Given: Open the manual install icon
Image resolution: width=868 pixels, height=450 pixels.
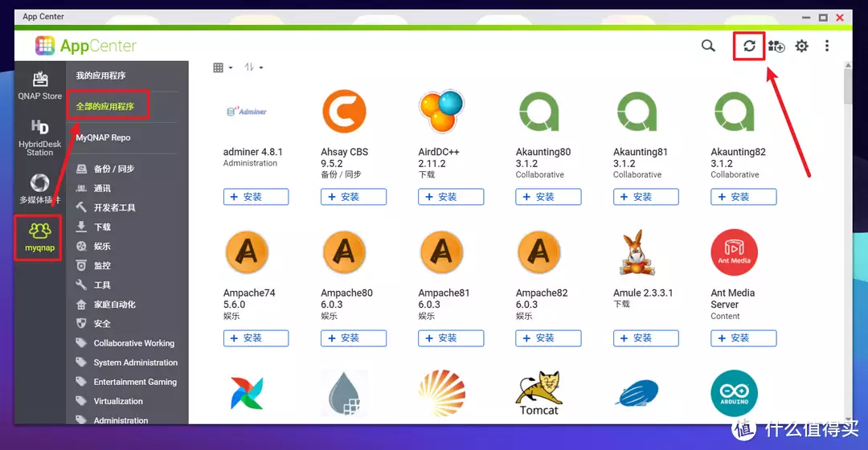Looking at the screenshot, I should point(776,46).
